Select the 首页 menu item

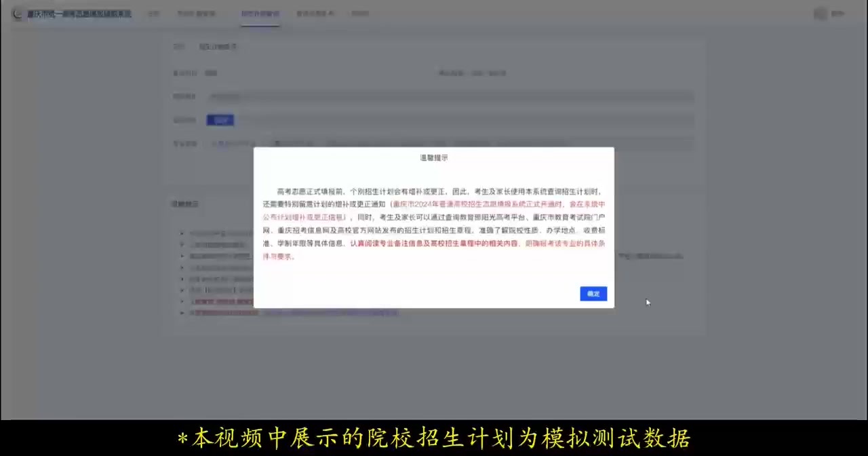point(153,13)
